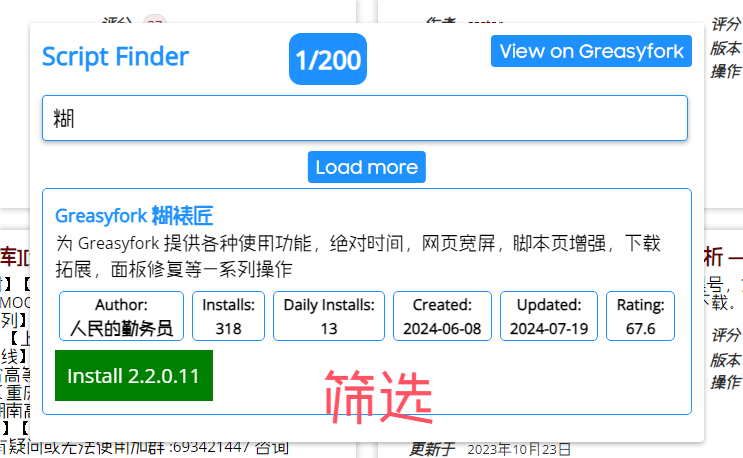Install script version 2.2.0.11
Viewport: 743px width, 458px height.
pyautogui.click(x=133, y=376)
